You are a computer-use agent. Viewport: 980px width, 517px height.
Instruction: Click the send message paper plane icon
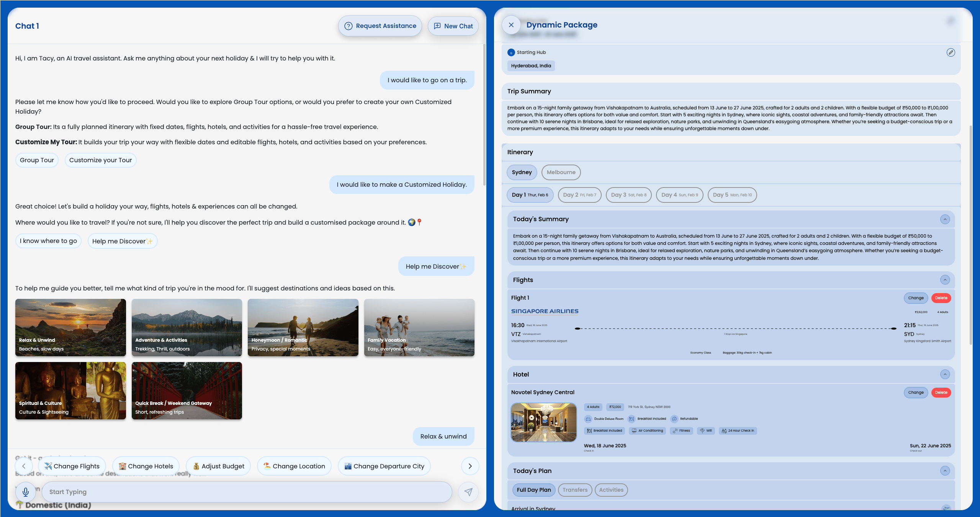point(468,492)
